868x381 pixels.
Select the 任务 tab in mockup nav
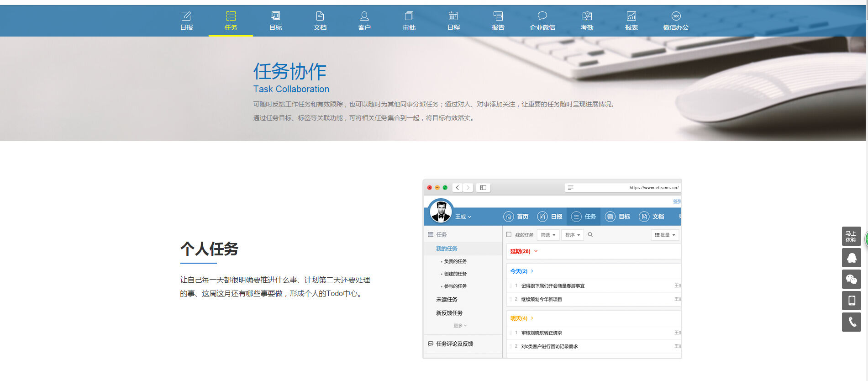click(584, 217)
